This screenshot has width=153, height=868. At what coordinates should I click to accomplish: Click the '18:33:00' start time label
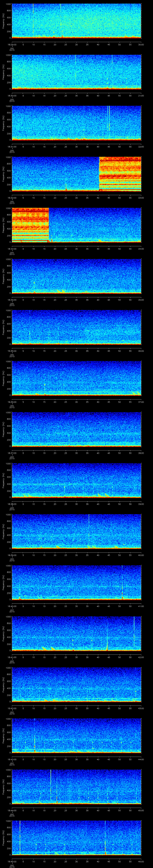tap(12, 249)
